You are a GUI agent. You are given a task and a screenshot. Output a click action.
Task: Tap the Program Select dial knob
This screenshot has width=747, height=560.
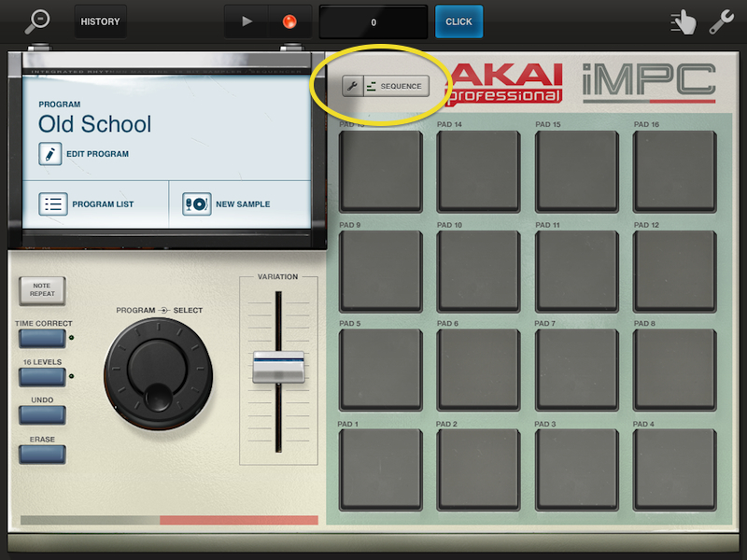[158, 373]
